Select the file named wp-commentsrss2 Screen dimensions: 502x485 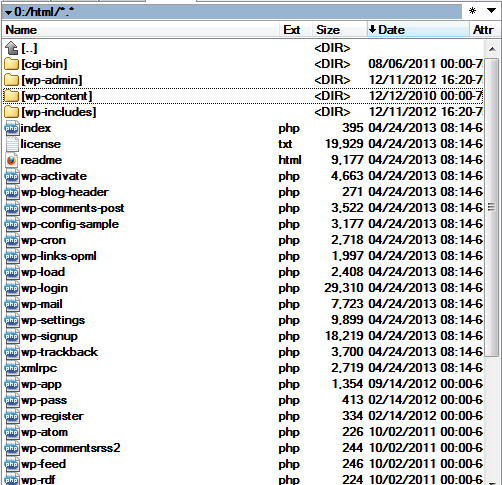tap(71, 448)
